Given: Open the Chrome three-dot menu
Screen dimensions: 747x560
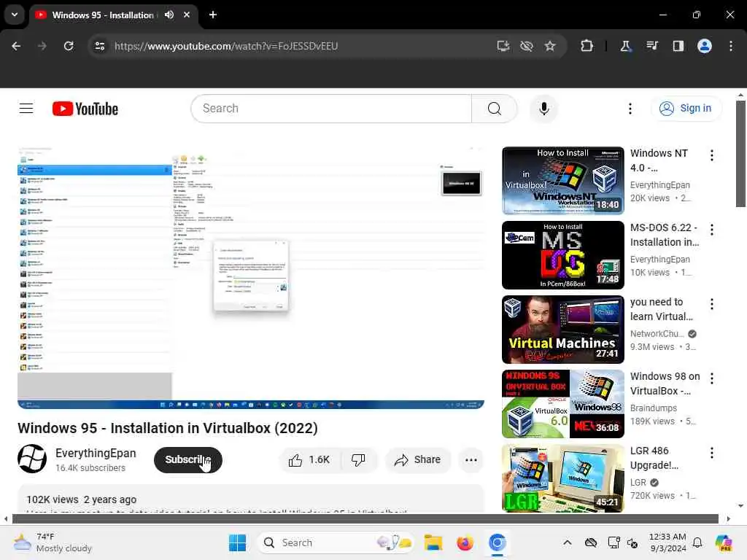Looking at the screenshot, I should click(x=731, y=46).
